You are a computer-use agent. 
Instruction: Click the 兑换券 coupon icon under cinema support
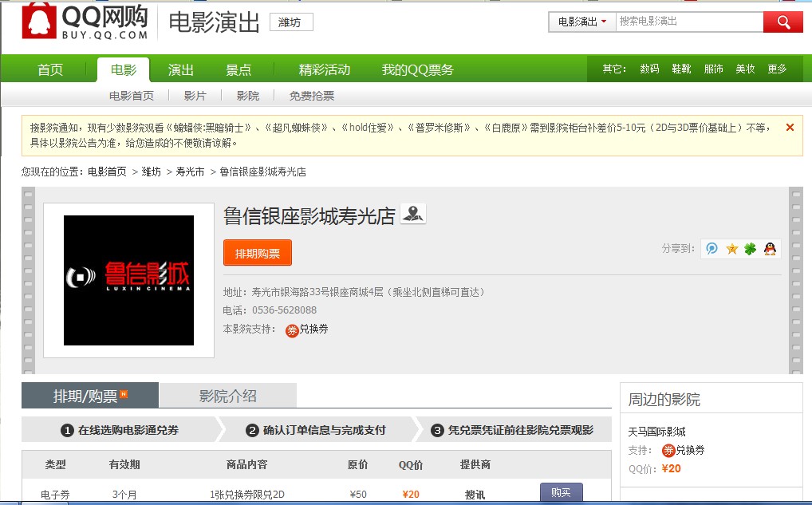(x=292, y=330)
